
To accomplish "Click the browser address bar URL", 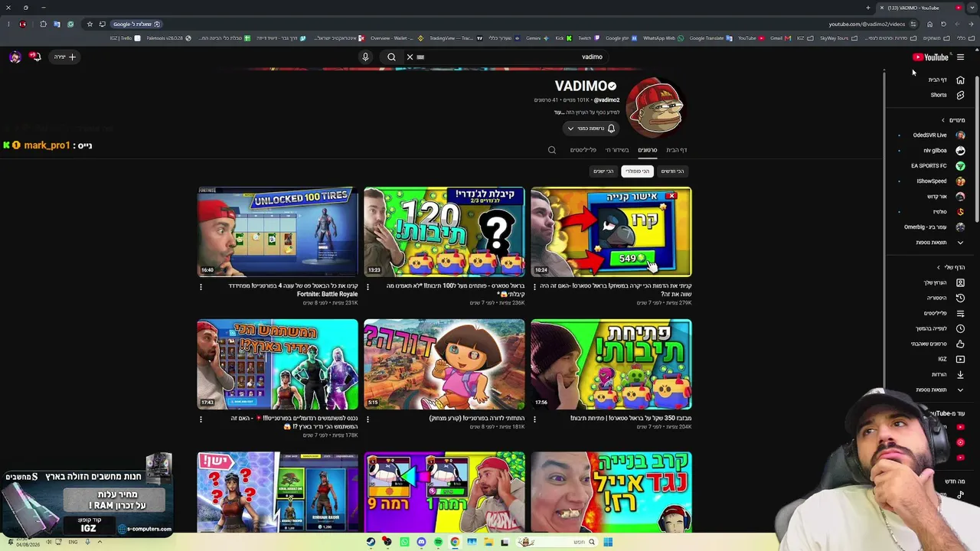I will tap(867, 24).
